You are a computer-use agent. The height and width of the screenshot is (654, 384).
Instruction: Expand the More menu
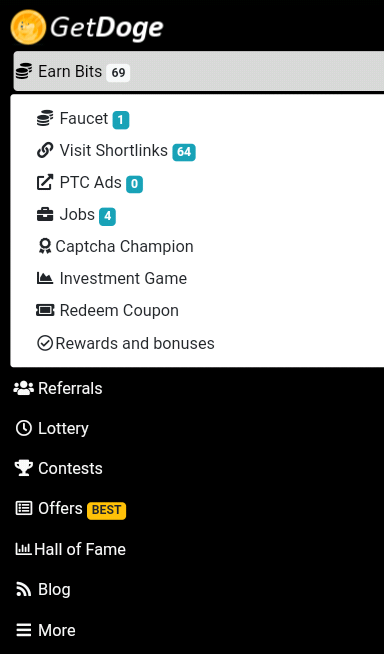click(45, 630)
